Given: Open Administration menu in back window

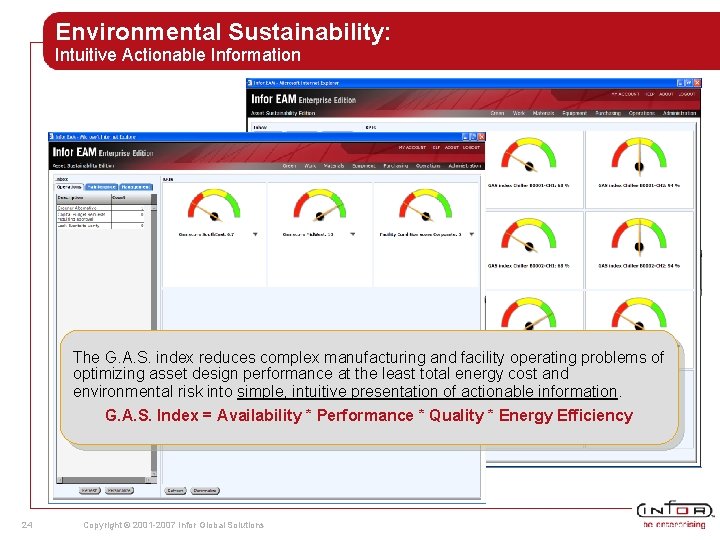Looking at the screenshot, I should click(680, 112).
